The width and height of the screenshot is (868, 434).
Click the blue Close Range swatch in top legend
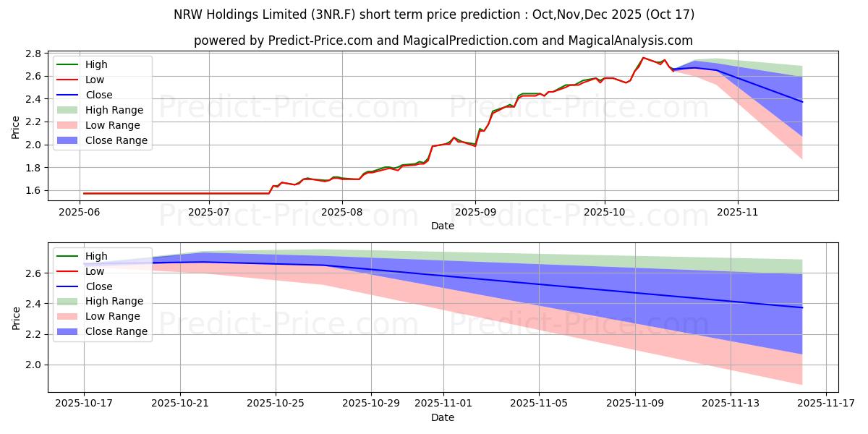click(68, 140)
